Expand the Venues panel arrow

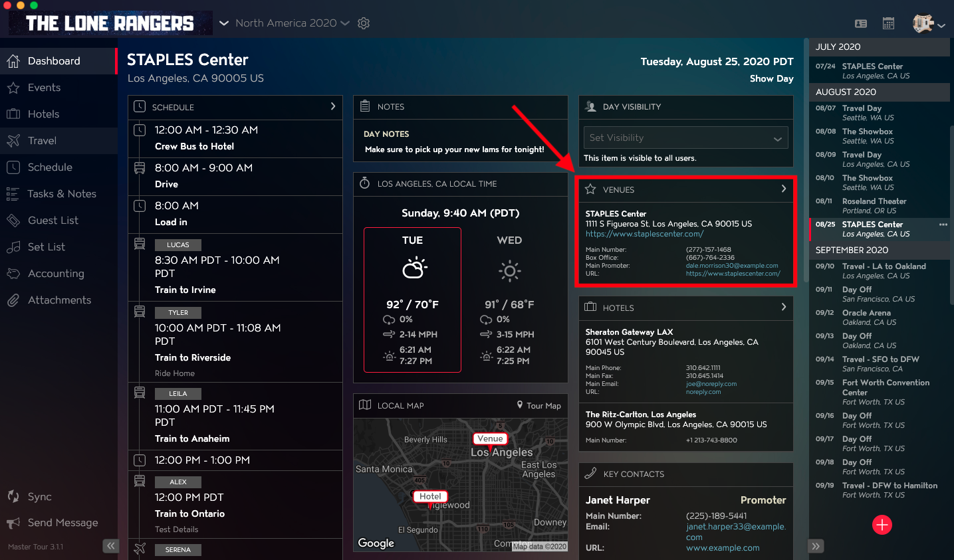tap(784, 189)
